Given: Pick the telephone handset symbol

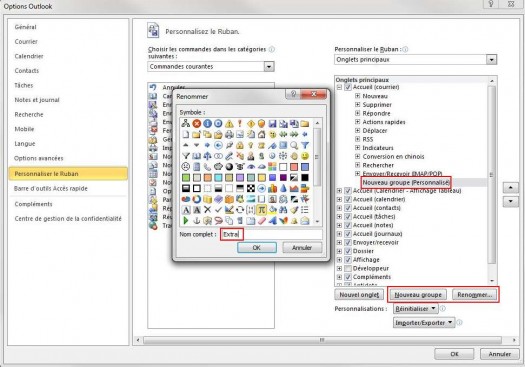Looking at the screenshot, I should click(207, 167).
